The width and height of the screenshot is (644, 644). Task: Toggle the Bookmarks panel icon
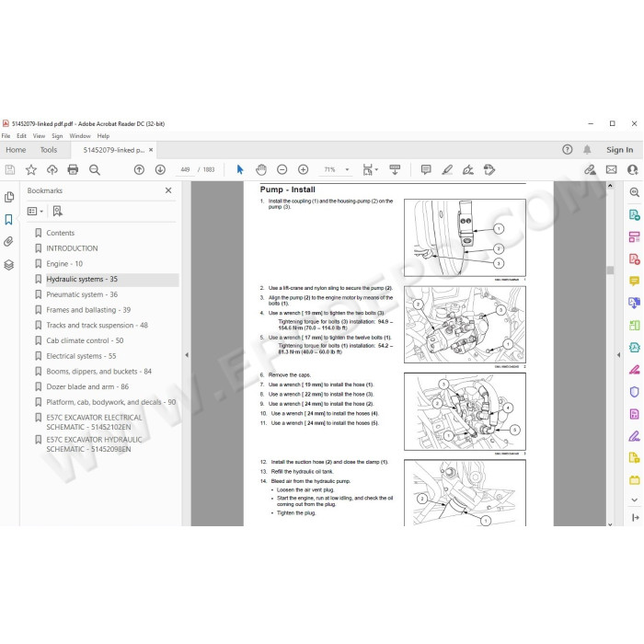8,219
